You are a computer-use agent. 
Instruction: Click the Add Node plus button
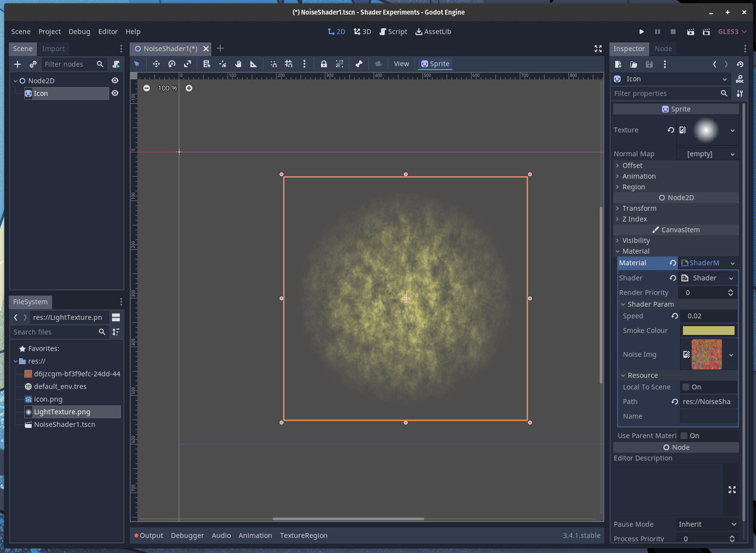tap(18, 64)
